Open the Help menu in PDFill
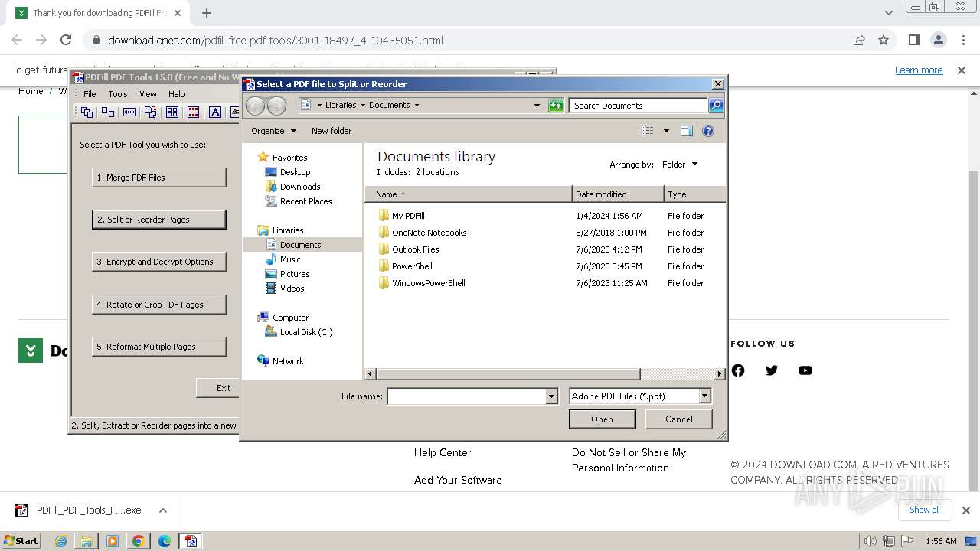The image size is (980, 551). point(177,94)
